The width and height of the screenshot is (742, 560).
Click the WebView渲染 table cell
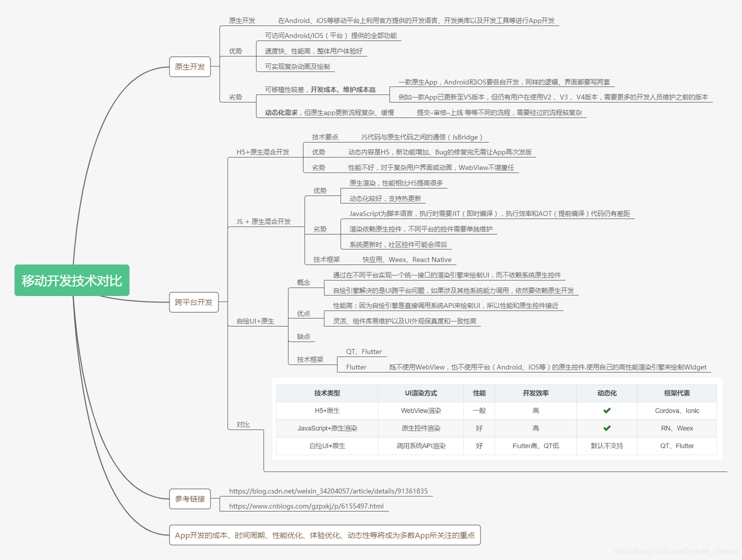point(421,410)
